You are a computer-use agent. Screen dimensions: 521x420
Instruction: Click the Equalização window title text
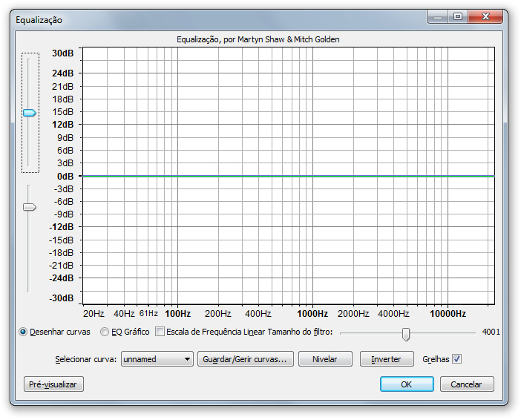point(39,20)
